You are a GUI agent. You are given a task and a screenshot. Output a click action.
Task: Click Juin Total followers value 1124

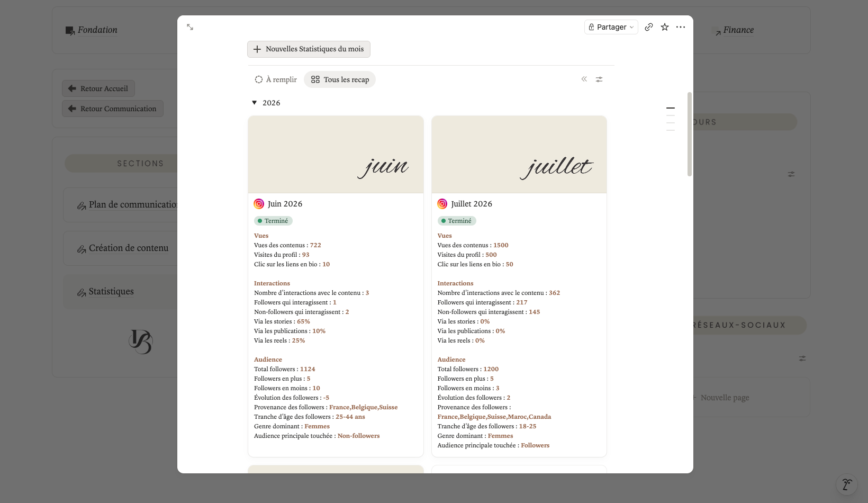[308, 369]
